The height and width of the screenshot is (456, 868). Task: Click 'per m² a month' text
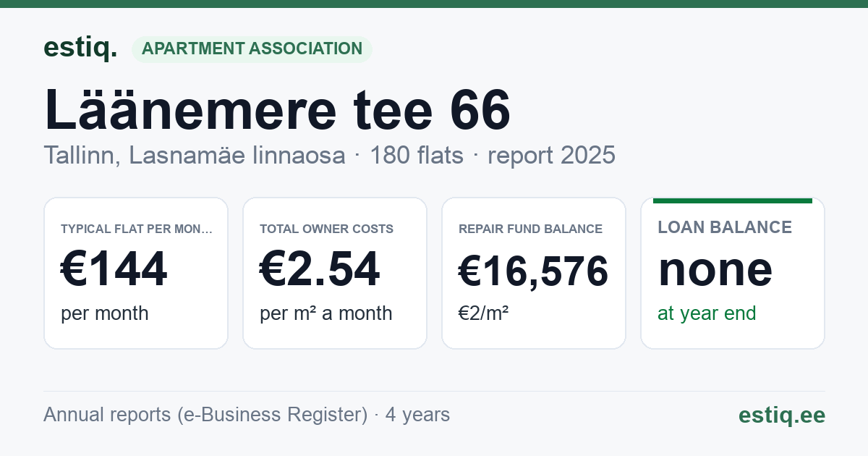326,313
